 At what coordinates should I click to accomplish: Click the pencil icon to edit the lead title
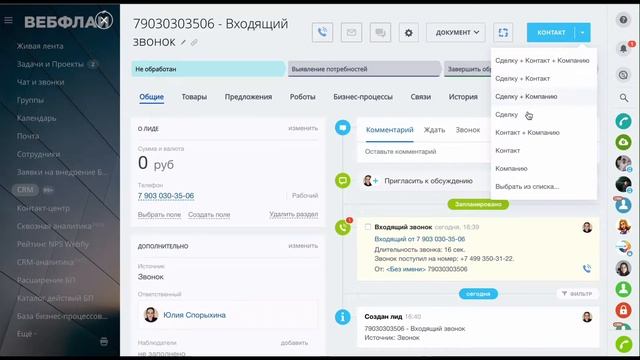[183, 42]
